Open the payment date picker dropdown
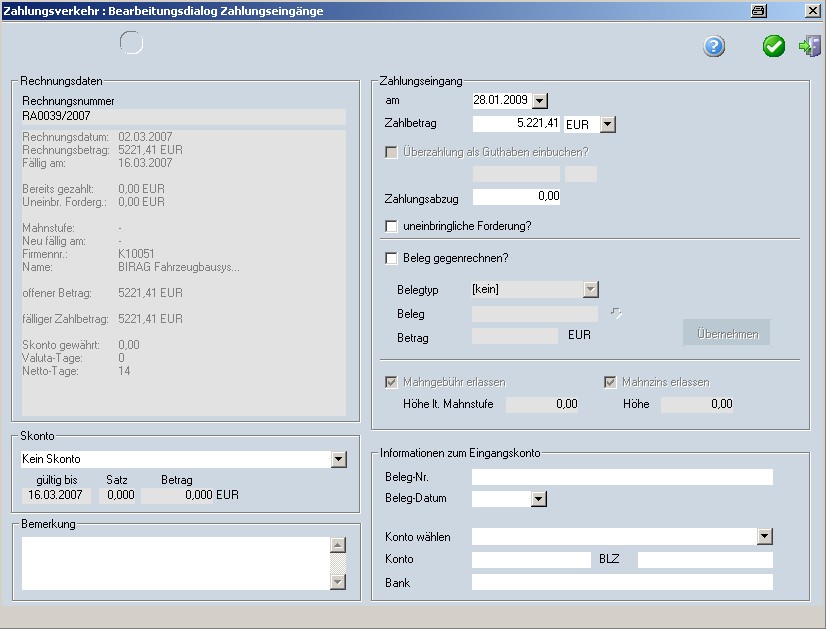This screenshot has width=826, height=629. (x=540, y=101)
